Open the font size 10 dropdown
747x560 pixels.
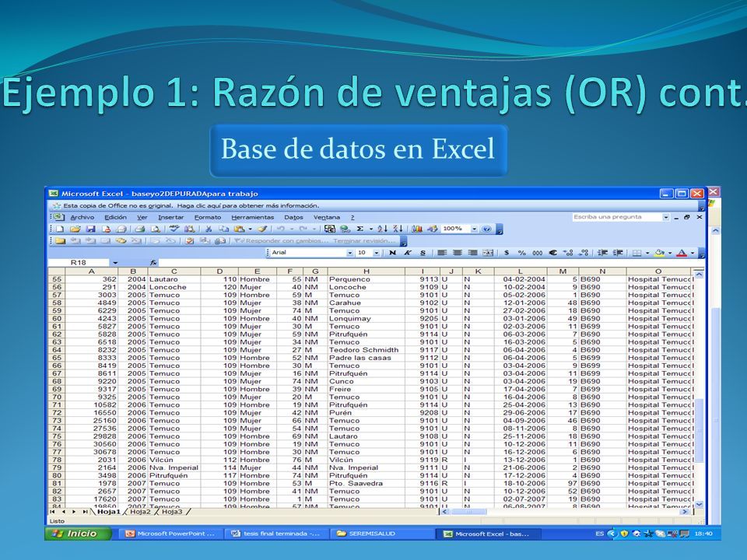pos(377,253)
